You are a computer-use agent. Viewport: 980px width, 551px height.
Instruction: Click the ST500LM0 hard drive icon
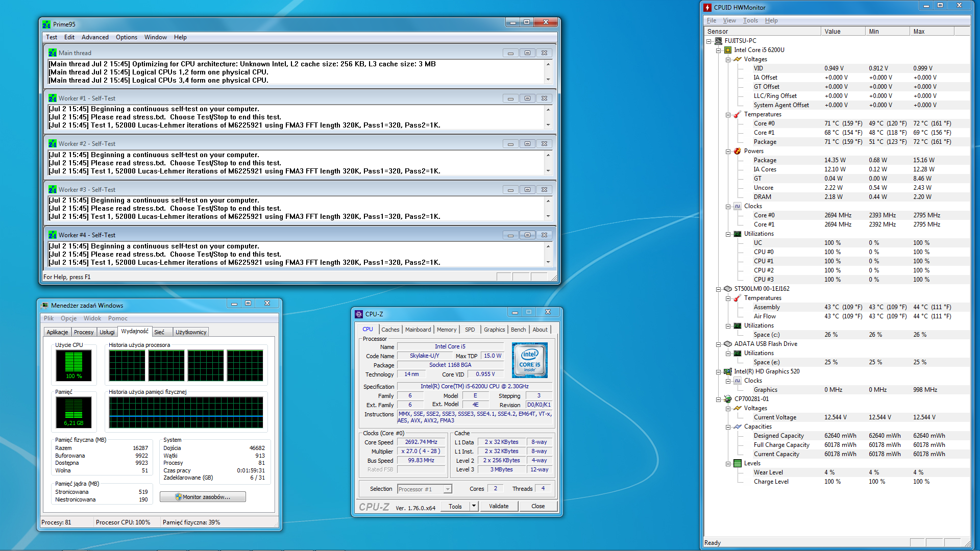pos(728,289)
